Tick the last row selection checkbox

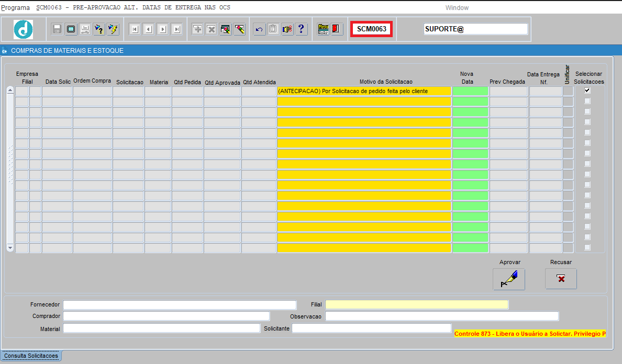point(587,247)
